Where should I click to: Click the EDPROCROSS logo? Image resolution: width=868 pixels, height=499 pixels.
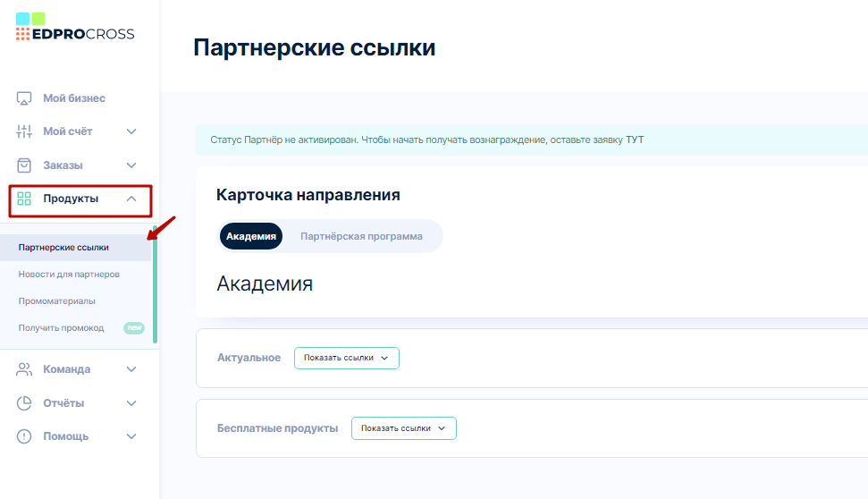coord(75,27)
